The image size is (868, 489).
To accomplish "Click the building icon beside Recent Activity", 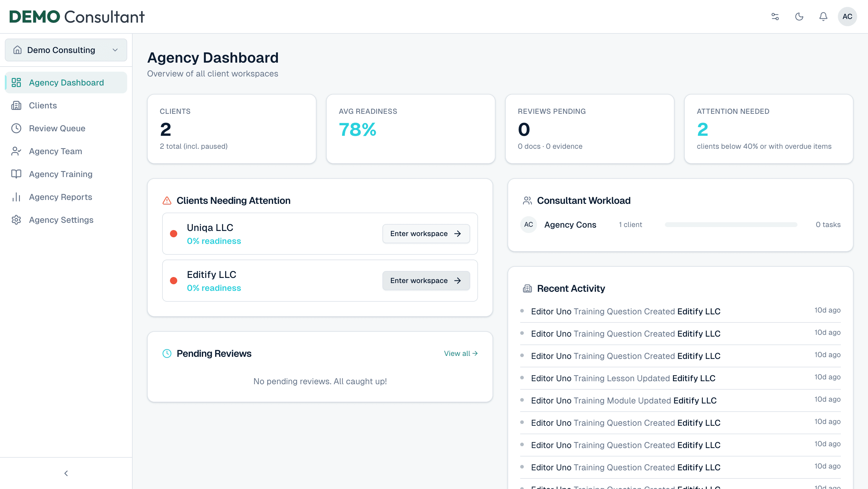I will [x=527, y=288].
